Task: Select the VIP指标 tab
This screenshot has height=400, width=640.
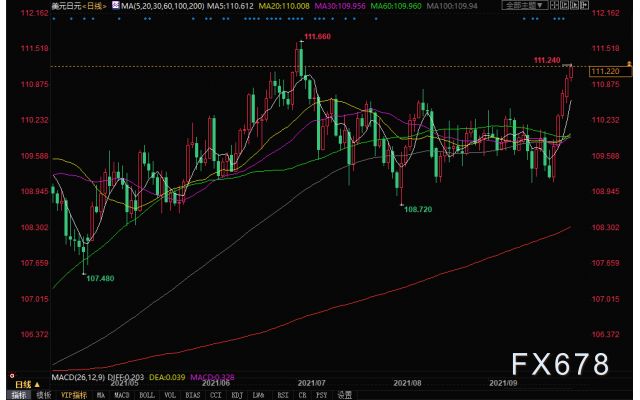Action: click(74, 394)
